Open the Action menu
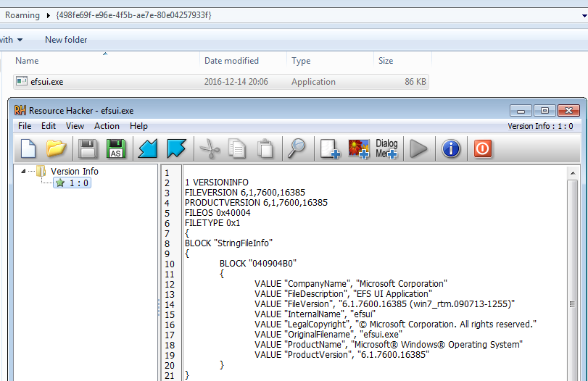This screenshot has height=381, width=588. [x=107, y=126]
